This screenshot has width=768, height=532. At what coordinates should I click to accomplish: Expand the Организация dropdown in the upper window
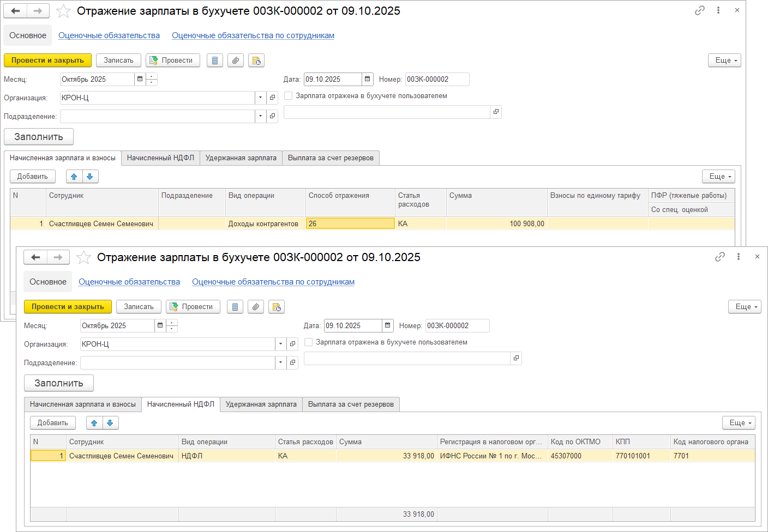click(x=260, y=98)
